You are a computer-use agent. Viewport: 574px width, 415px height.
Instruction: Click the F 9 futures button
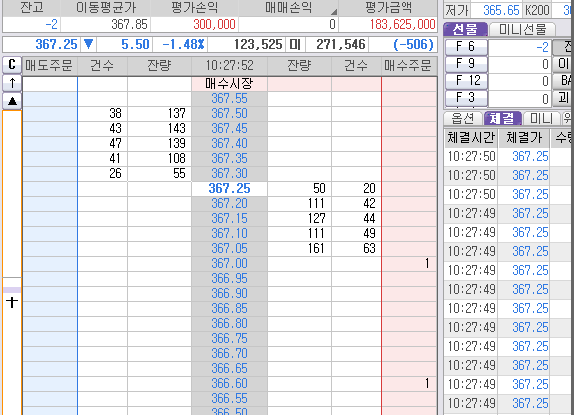(466, 64)
